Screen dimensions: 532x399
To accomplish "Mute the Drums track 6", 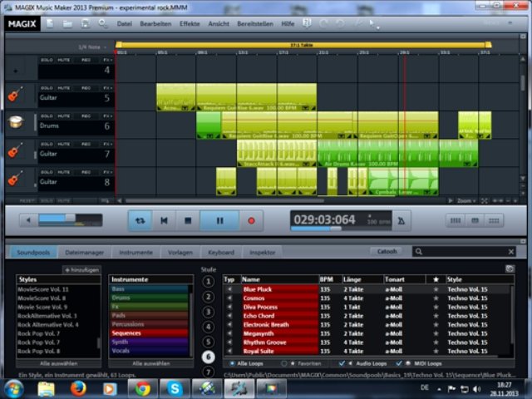I will tap(64, 114).
